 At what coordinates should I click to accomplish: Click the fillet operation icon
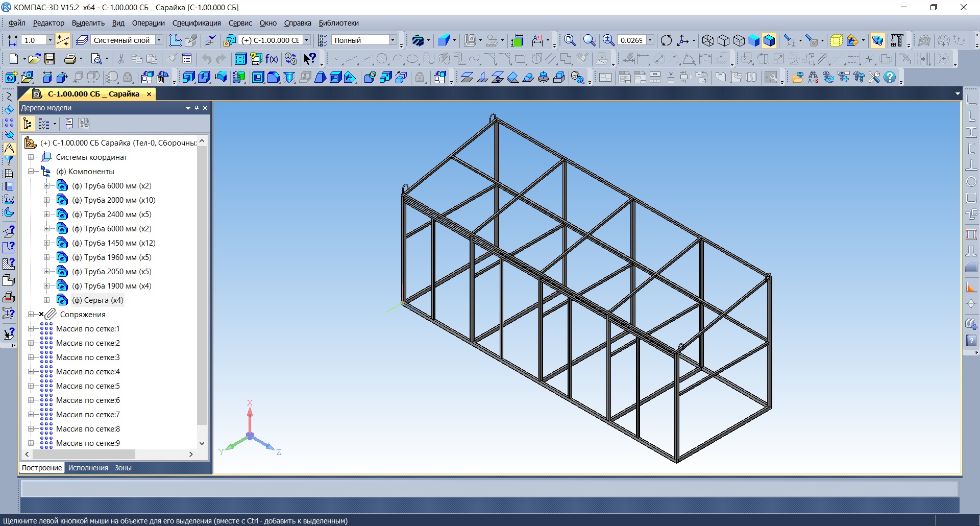click(x=274, y=78)
